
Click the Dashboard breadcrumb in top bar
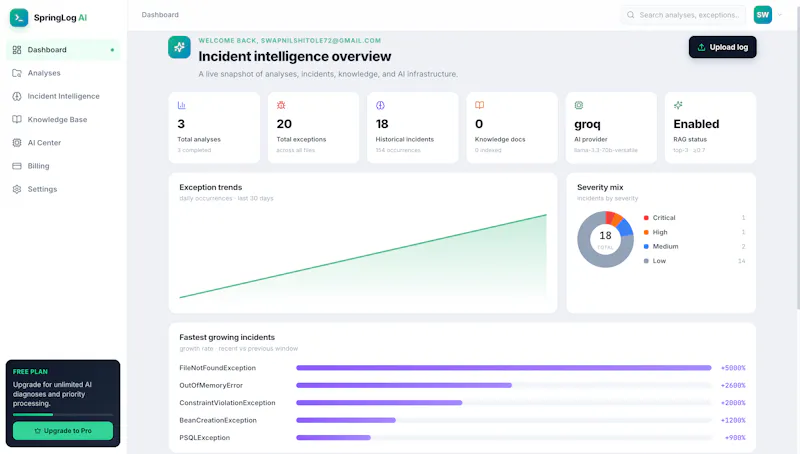160,15
